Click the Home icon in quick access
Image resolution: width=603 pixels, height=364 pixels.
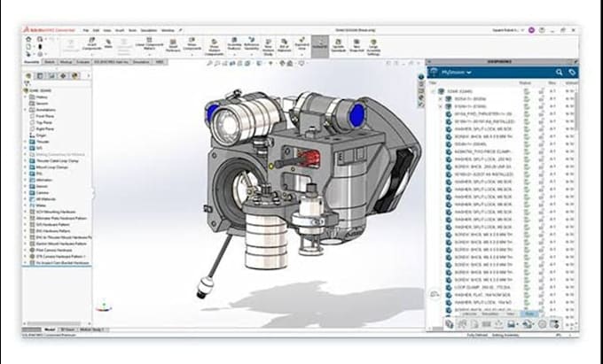coord(28,39)
